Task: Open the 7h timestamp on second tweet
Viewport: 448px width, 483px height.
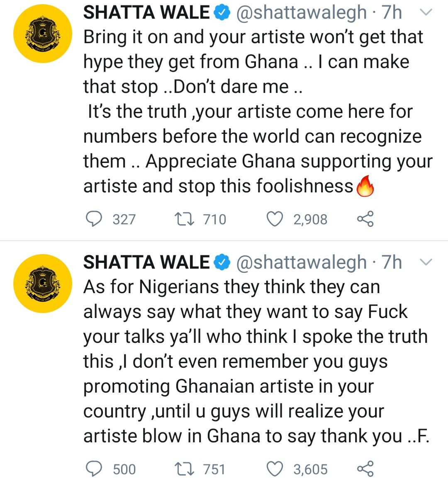Action: (392, 262)
